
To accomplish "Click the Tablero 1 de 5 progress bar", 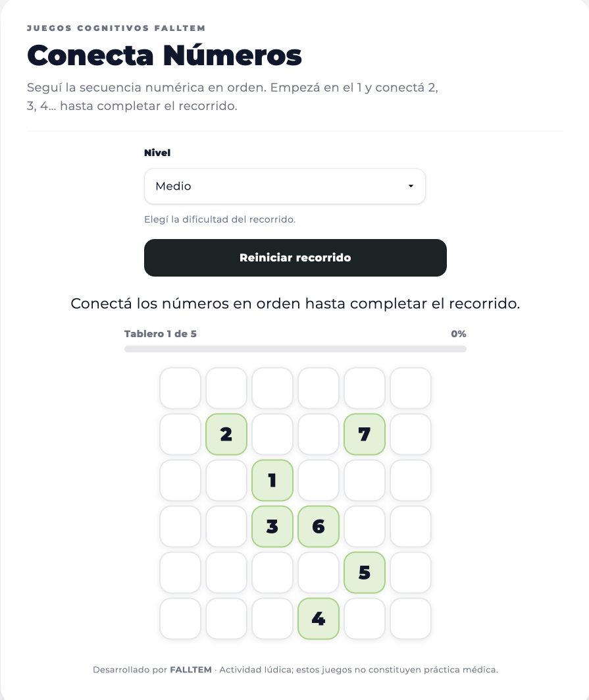I will [295, 349].
